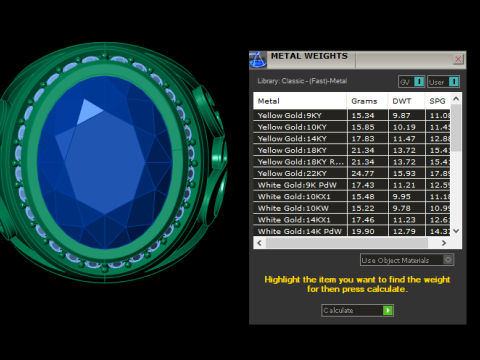Click the 15.93 DWT value
Viewport: 480px width, 360px height.
tap(404, 174)
